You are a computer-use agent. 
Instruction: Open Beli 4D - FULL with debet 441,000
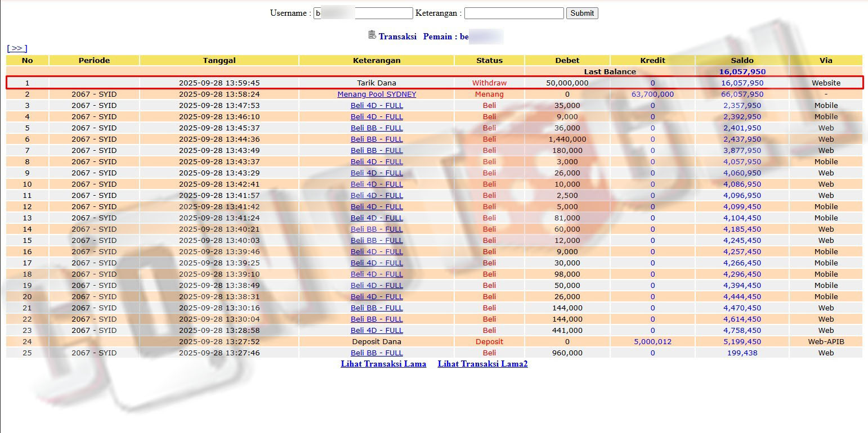point(377,331)
